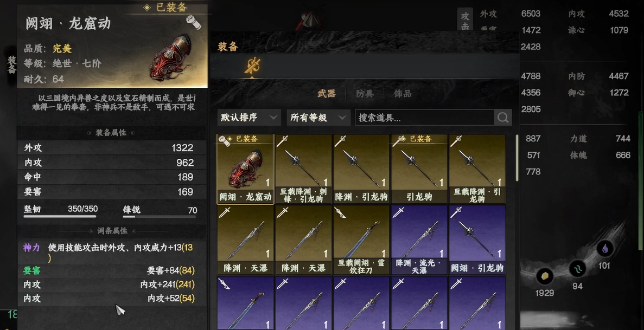The image size is (644, 330).
Task: Select the equipped 引龙驹 spear item
Action: tap(419, 169)
